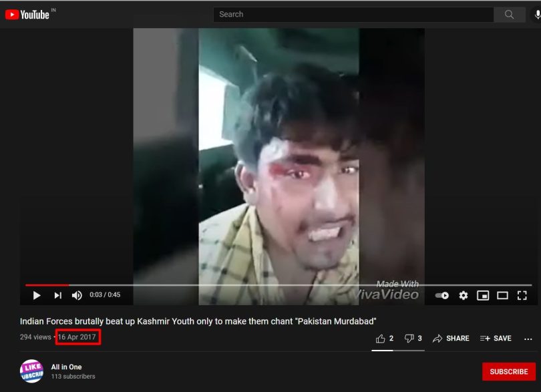This screenshot has width=541, height=392.
Task: Share this video
Action: [x=451, y=339]
